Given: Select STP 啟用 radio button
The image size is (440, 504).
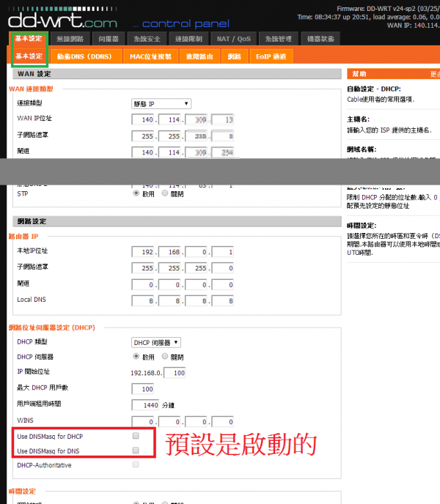Looking at the screenshot, I should 136,194.
